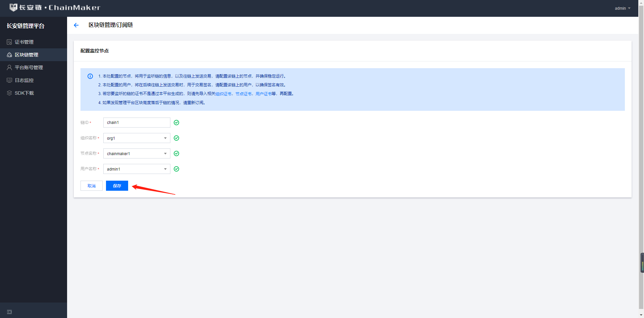Follow the 节点证书 link
The height and width of the screenshot is (318, 644).
(244, 94)
